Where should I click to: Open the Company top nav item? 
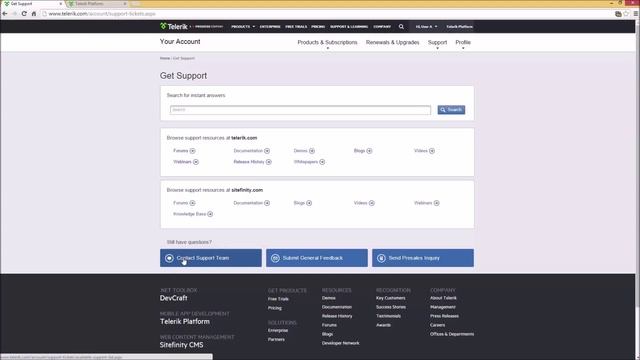(382, 27)
